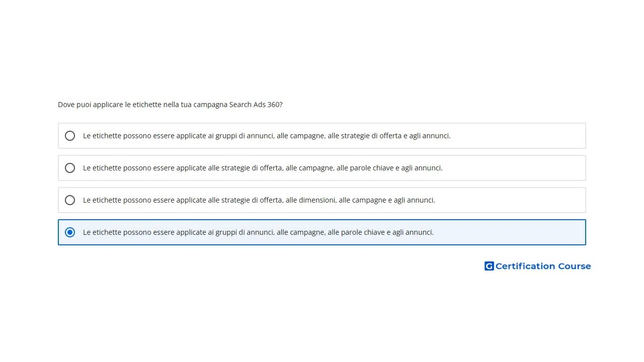Click 'Dove puoi applicare' at the question start
Viewport: 644px width, 362px height.
[x=90, y=105]
